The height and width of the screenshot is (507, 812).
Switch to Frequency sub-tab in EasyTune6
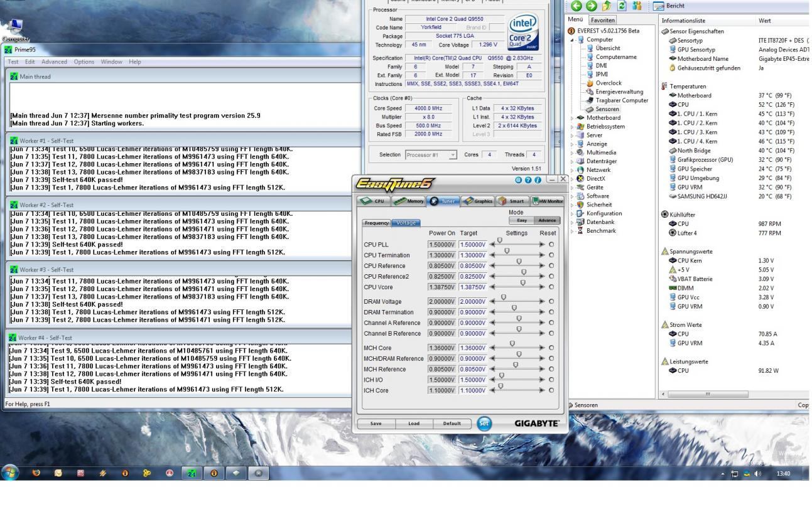tap(377, 223)
